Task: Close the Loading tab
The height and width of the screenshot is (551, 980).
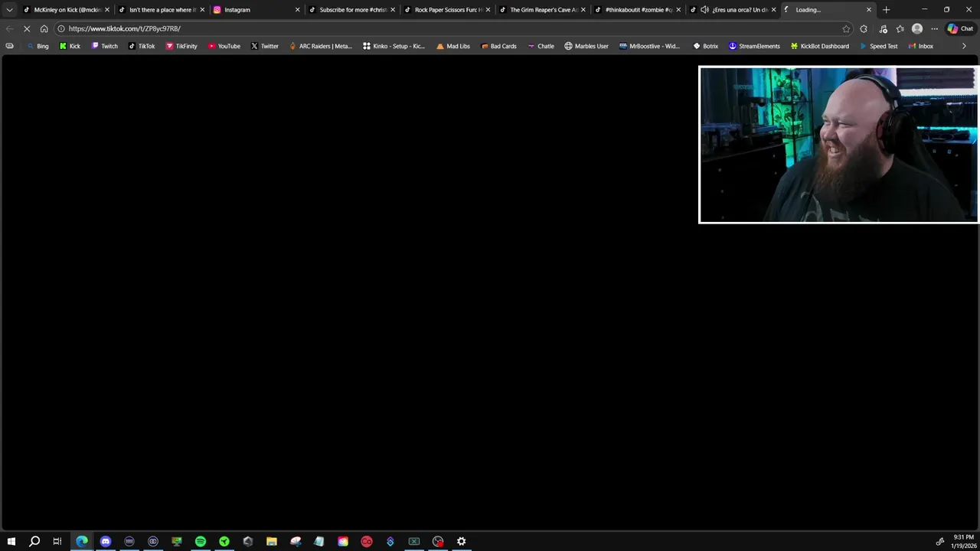Action: click(x=869, y=10)
